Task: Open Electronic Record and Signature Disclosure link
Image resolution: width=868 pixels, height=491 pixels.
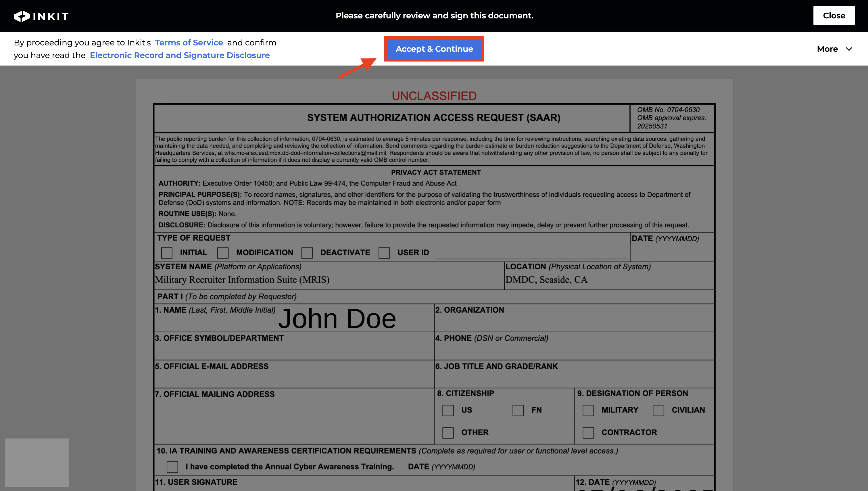Action: (x=180, y=55)
